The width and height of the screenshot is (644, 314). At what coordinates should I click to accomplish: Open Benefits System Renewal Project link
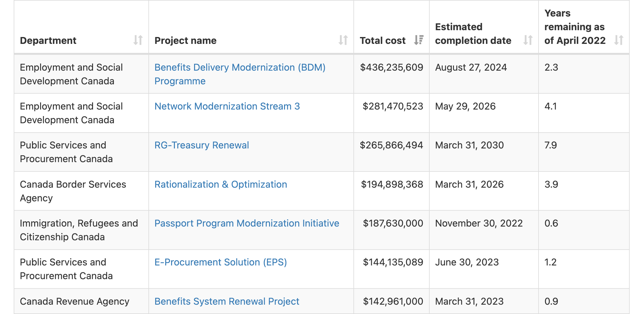(227, 302)
